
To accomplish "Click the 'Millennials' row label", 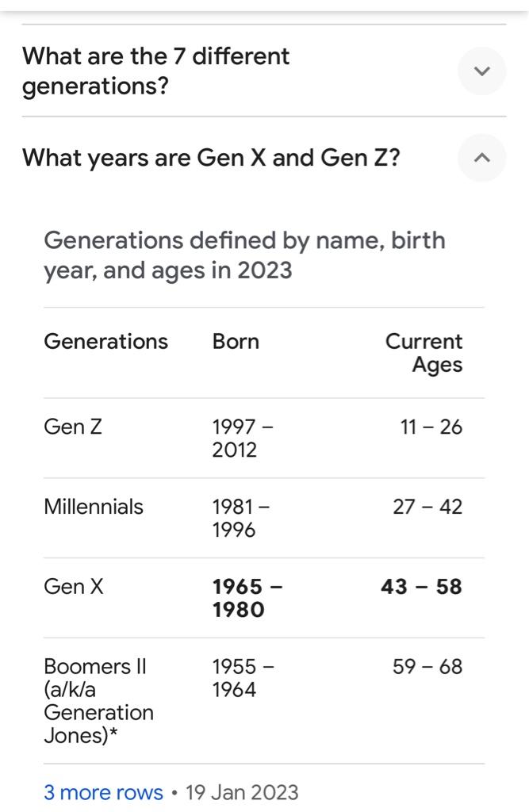I will (x=94, y=507).
